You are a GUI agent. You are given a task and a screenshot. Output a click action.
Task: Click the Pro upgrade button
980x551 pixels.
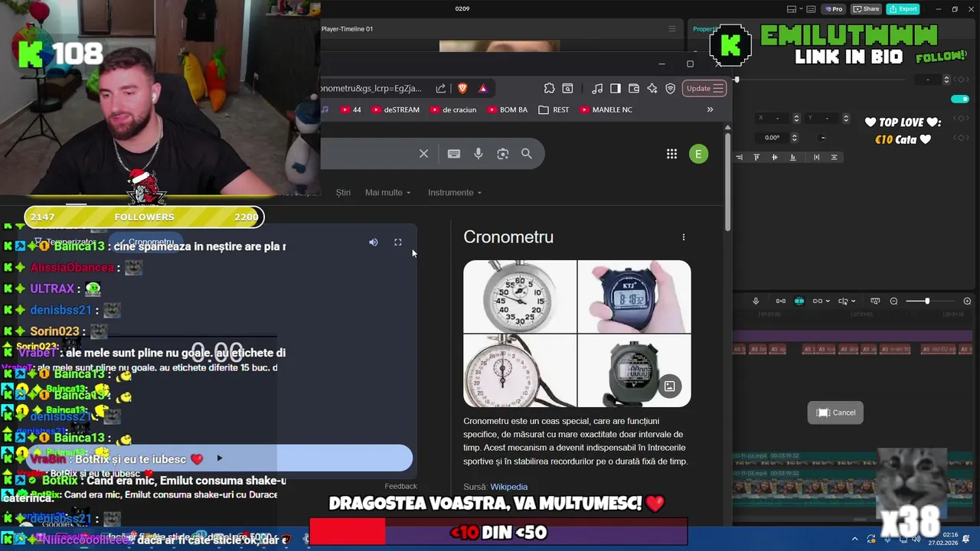click(834, 9)
